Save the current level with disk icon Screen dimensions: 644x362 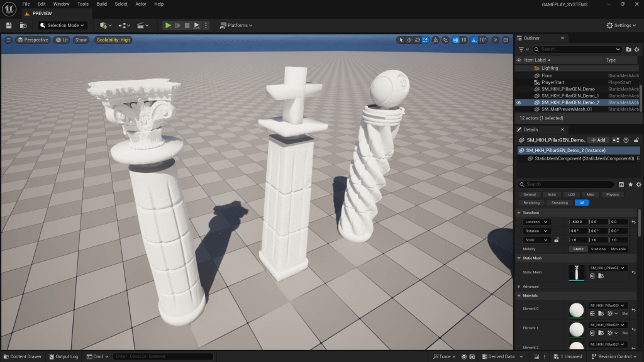tap(9, 25)
